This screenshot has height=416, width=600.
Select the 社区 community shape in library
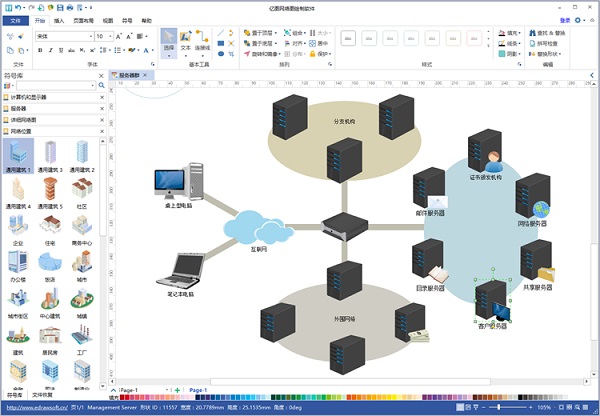click(x=81, y=190)
